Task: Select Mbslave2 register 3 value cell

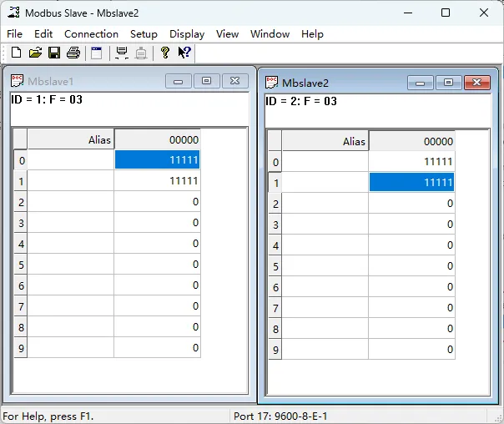Action: (x=411, y=224)
